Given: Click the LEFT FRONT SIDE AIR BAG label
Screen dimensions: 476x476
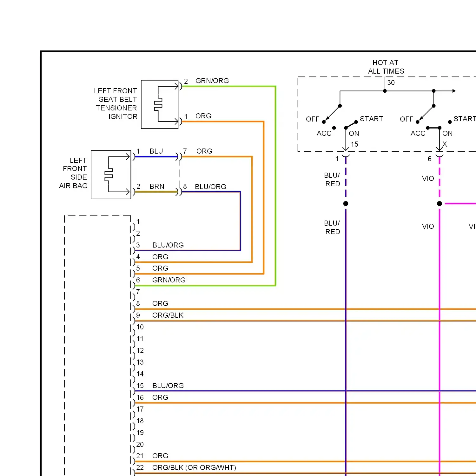Looking at the screenshot, I should point(74,173).
